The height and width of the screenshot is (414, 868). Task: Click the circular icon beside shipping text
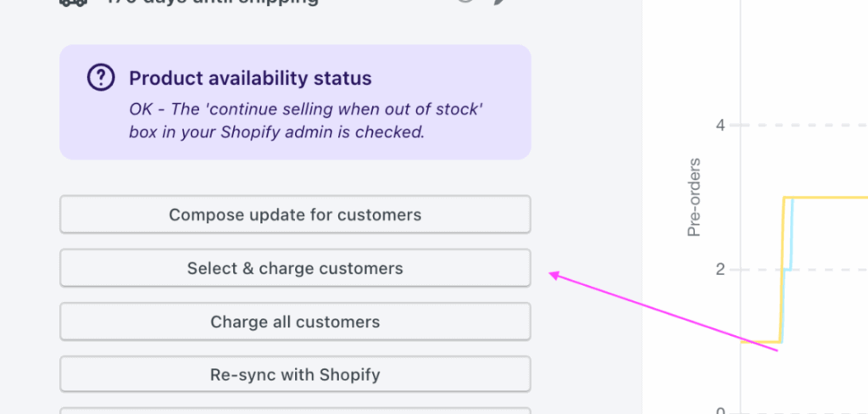(465, 3)
